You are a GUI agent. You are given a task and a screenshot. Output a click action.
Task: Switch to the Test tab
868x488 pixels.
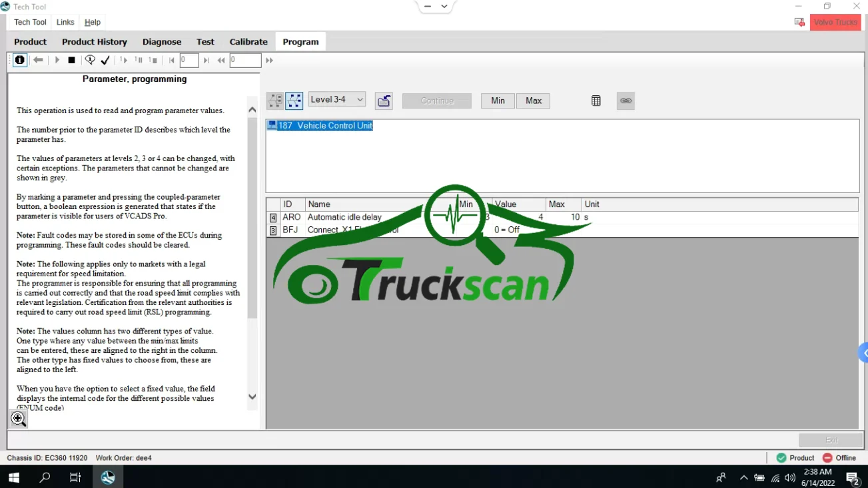[x=205, y=41]
